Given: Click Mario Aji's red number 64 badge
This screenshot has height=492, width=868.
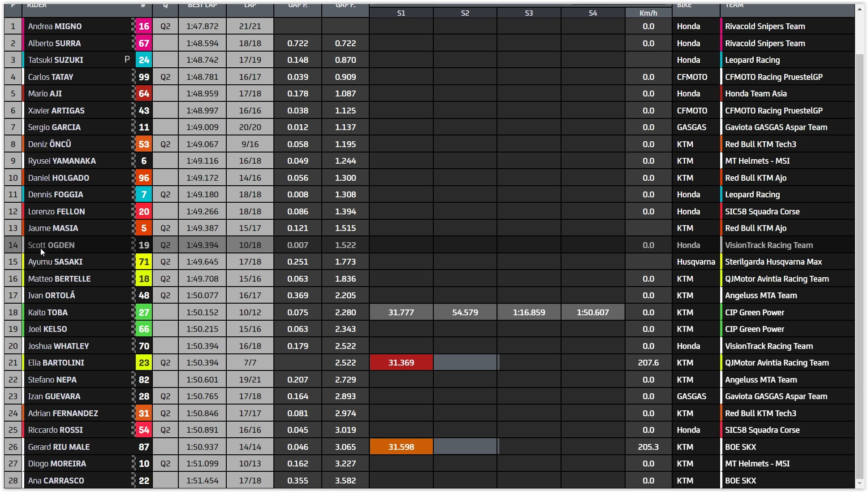Looking at the screenshot, I should coord(144,94).
